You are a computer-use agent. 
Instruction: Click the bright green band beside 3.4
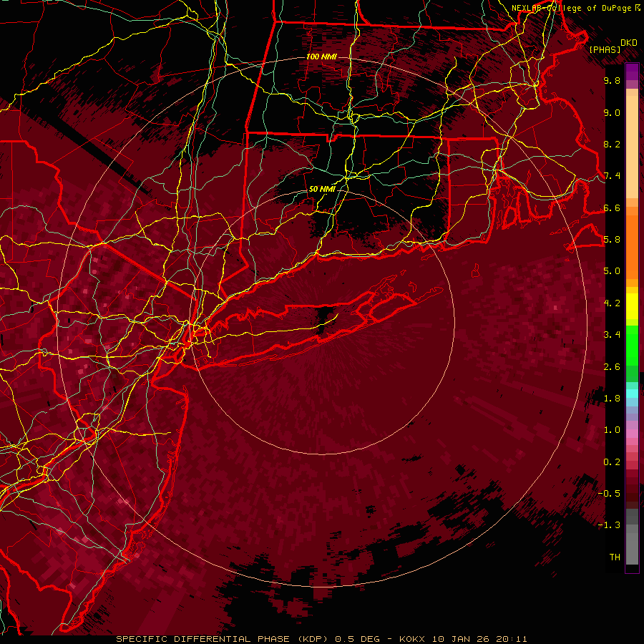632,345
